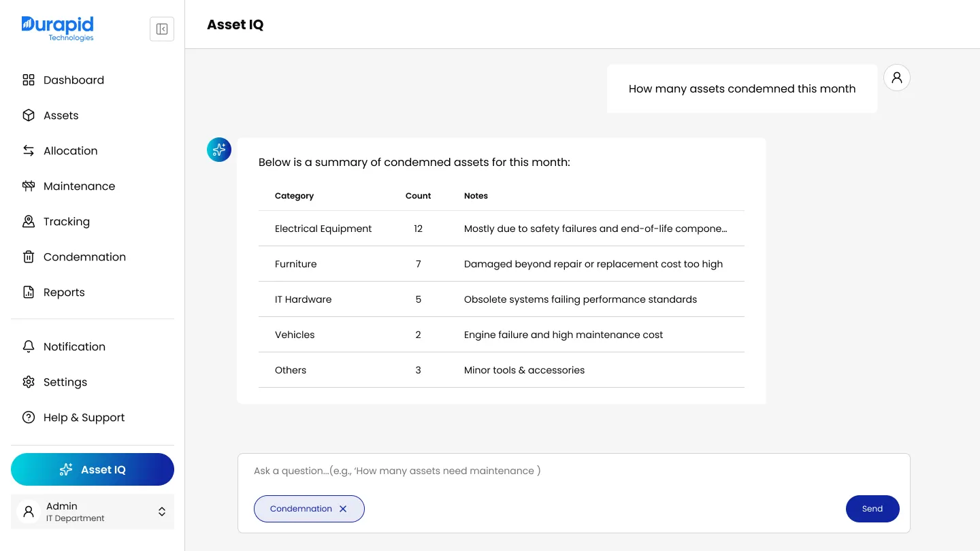Open Help & Support from the menu
Viewport: 980px width, 551px height.
coord(84,417)
